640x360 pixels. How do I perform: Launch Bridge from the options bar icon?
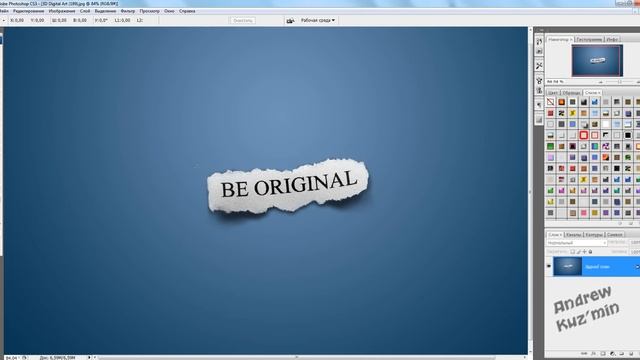(290, 20)
